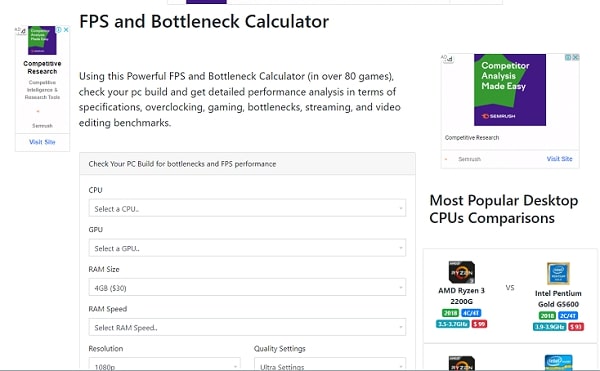Open the Quality Settings Ultra dropdown
Screen dimensions: 600x371
330,364
